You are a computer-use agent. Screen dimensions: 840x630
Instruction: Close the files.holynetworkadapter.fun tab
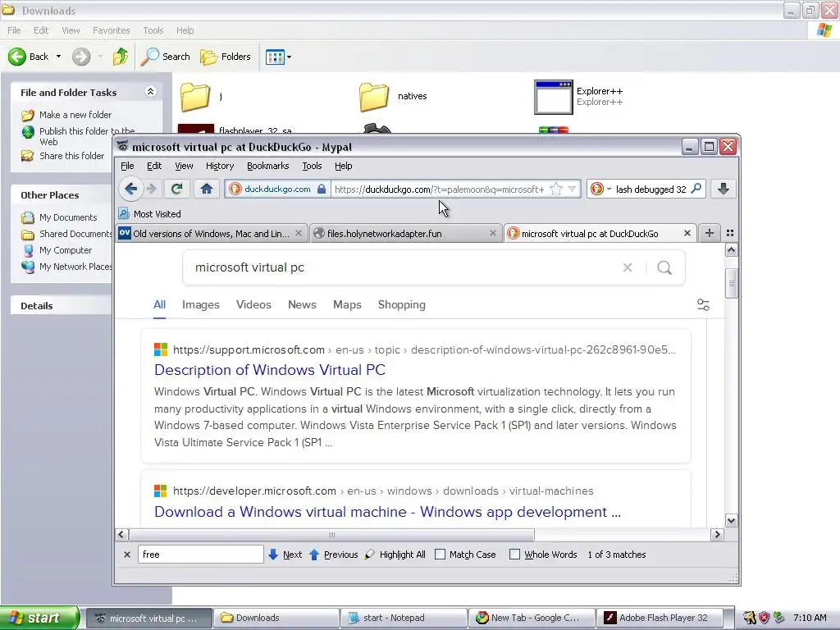tap(493, 233)
